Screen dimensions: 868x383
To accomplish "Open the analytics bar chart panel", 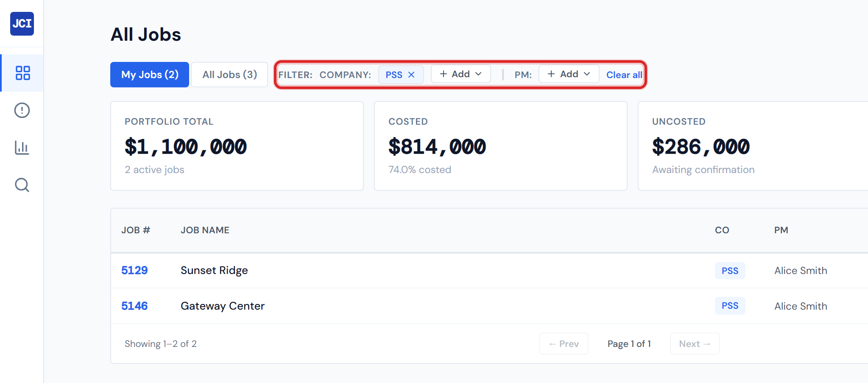I will (x=22, y=148).
